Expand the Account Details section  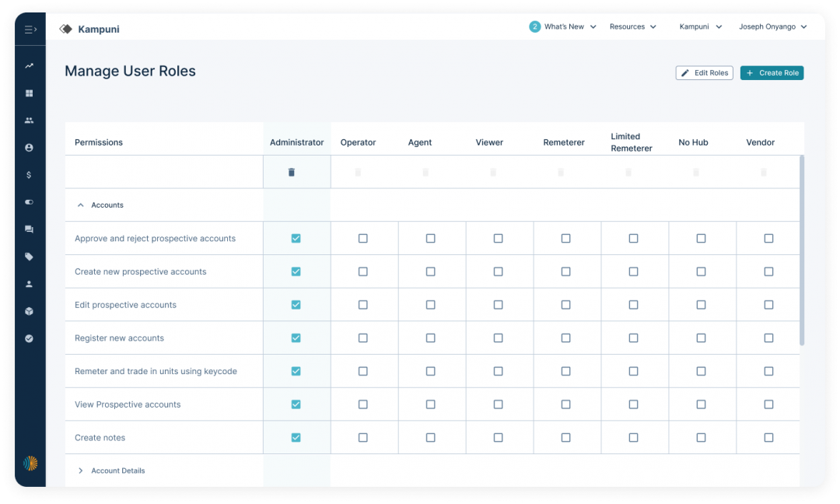80,471
